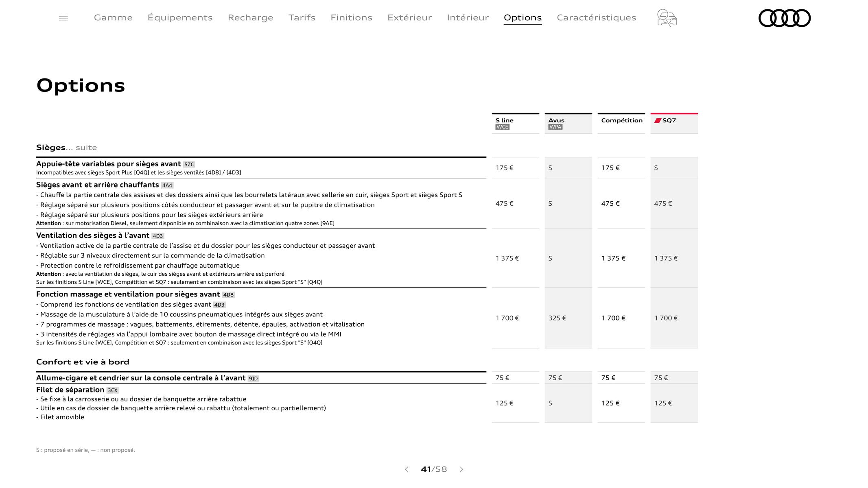Go to next page arrow
This screenshot has height=488, width=868.
(x=461, y=469)
